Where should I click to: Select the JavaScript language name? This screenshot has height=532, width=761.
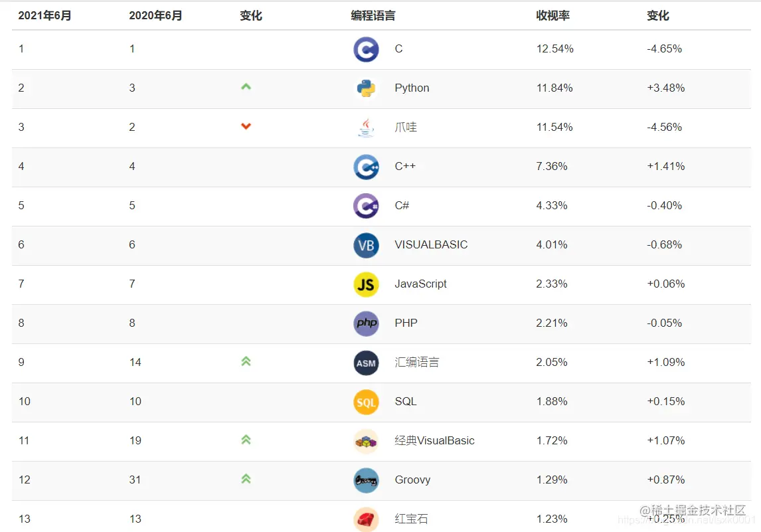pos(421,284)
